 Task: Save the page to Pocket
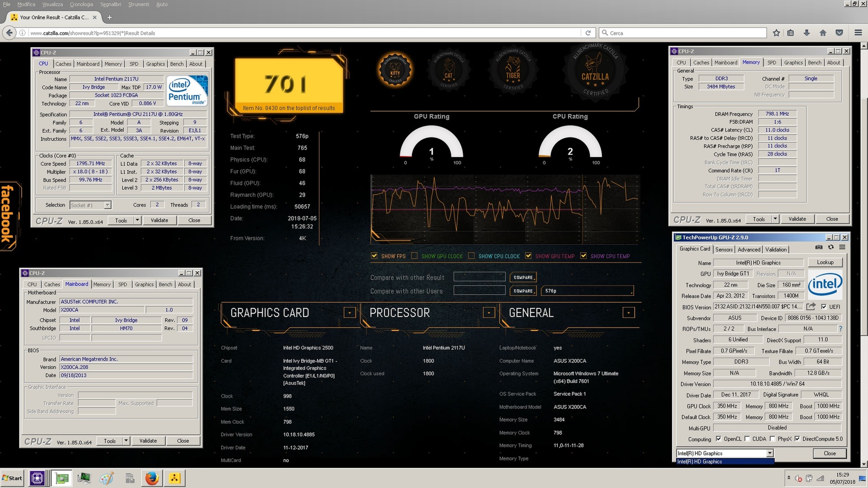(x=839, y=33)
